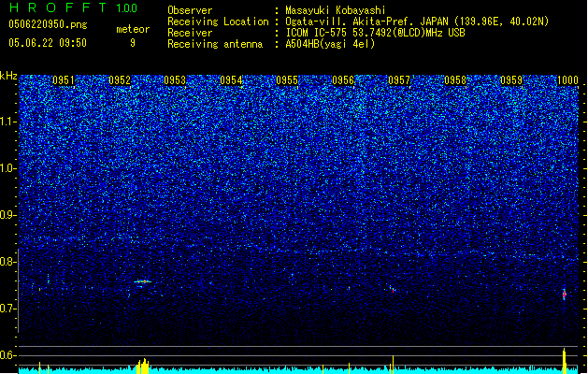Click the 0952 time marker
588x374 pixels.
120,80
